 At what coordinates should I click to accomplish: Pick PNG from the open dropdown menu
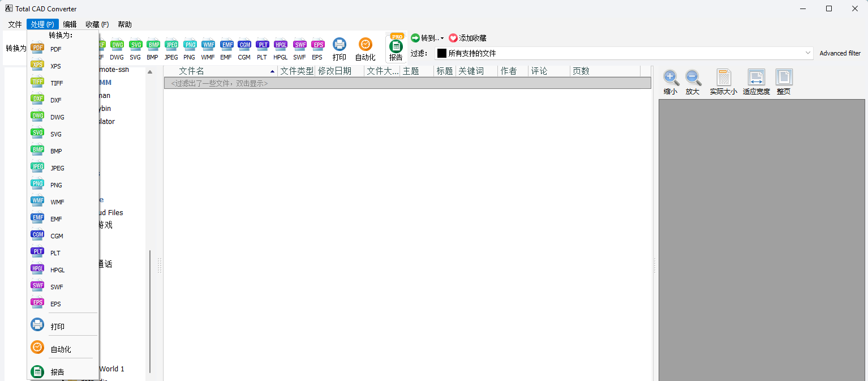(x=63, y=185)
